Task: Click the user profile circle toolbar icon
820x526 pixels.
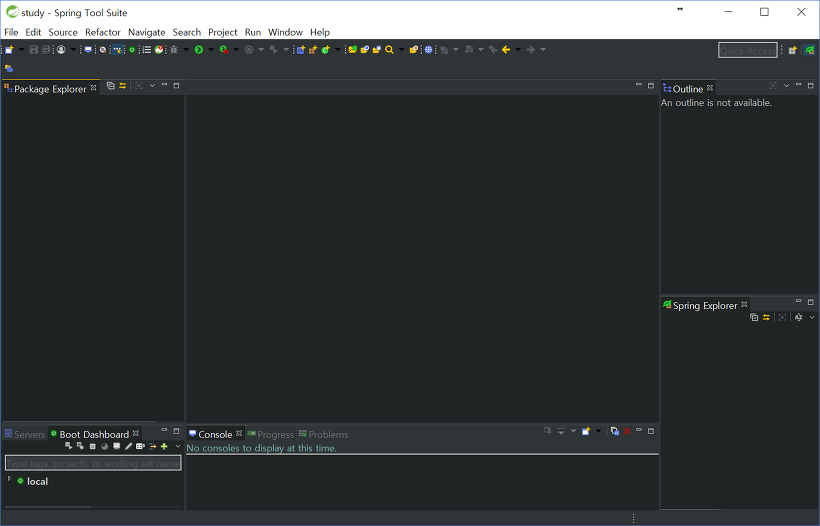Action: [x=61, y=50]
